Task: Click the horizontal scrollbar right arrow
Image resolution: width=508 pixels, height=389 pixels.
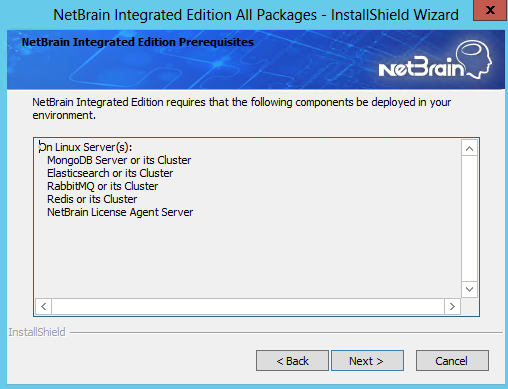Action: coord(452,306)
